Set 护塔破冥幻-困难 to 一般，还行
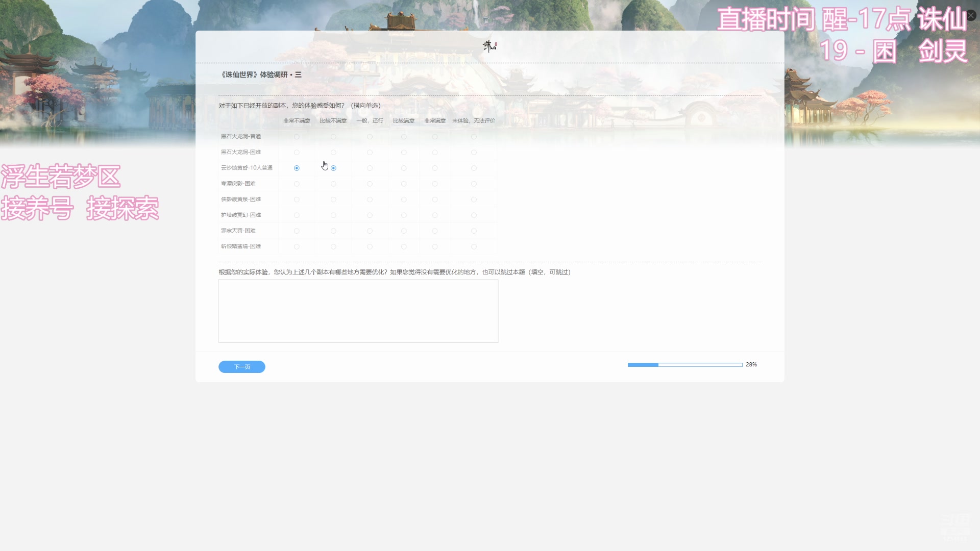 tap(370, 215)
